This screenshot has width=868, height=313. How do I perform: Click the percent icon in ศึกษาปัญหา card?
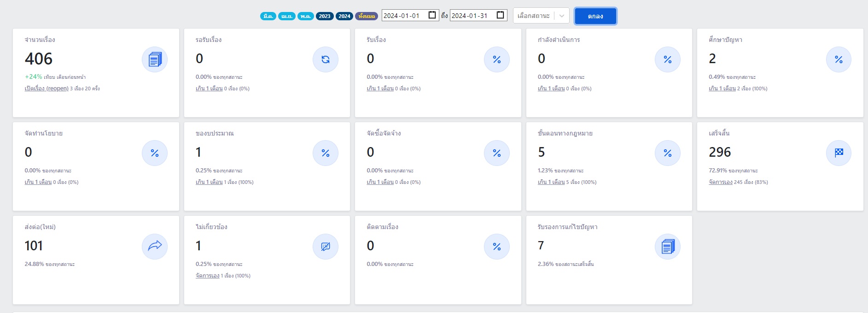tap(839, 59)
